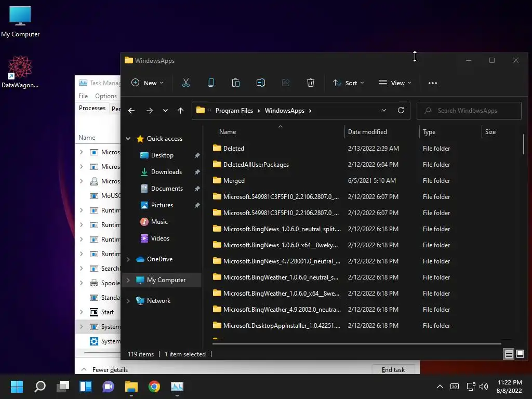Open Task View on taskbar
Viewport: 532px width, 399px height.
tap(63, 387)
